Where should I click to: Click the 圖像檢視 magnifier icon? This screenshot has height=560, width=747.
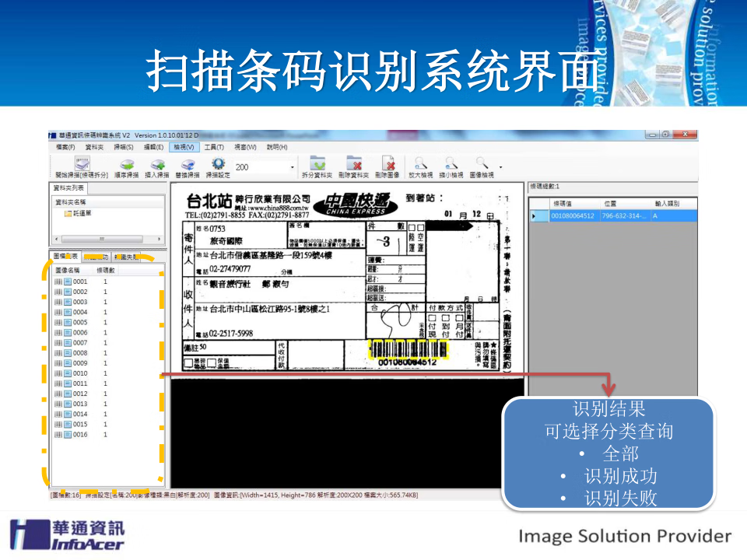click(x=482, y=163)
